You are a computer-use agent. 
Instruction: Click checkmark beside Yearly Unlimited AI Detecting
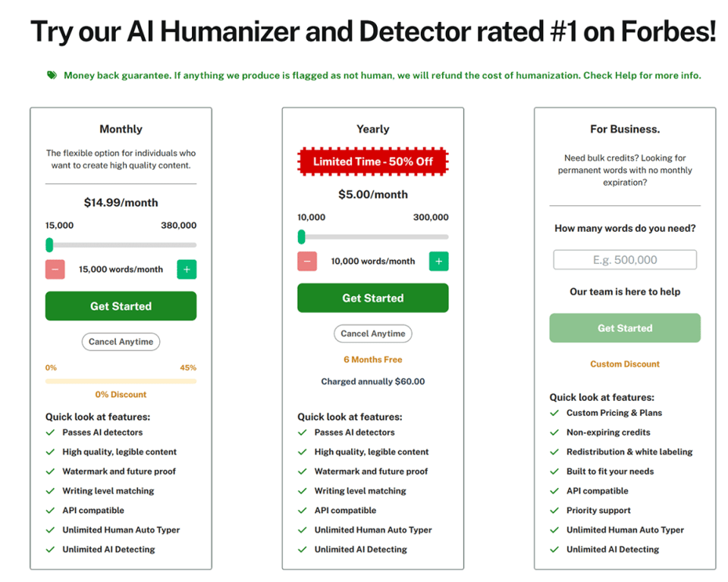(303, 549)
